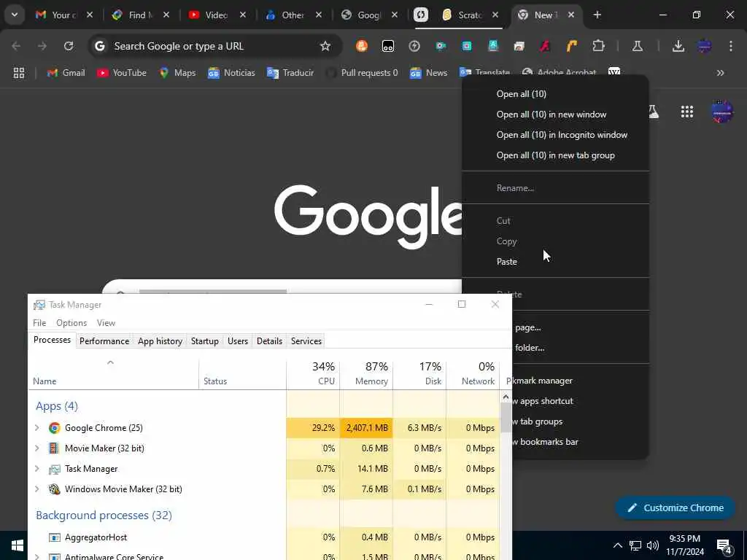Open Chrome downloads icon
747x560 pixels.
coord(678,46)
